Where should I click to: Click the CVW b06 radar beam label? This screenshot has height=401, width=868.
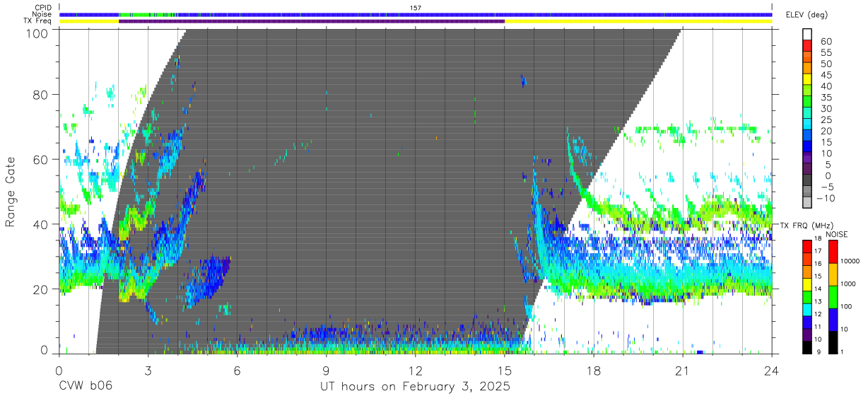(85, 386)
